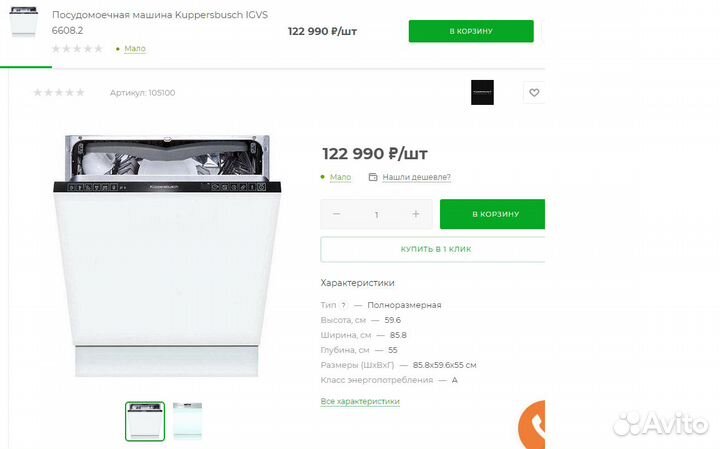This screenshot has height=449, width=720.
Task: Add product to favorites with heart icon
Action: coord(534,92)
